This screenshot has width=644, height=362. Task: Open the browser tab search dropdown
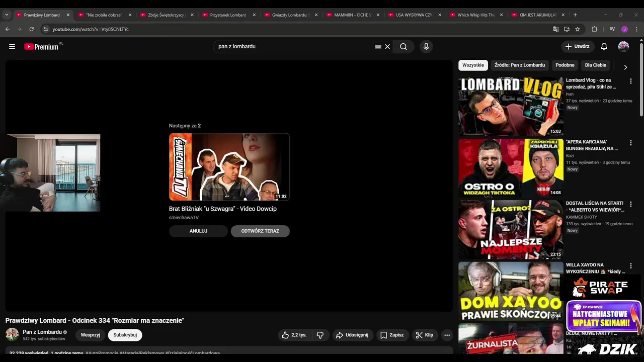(x=7, y=15)
